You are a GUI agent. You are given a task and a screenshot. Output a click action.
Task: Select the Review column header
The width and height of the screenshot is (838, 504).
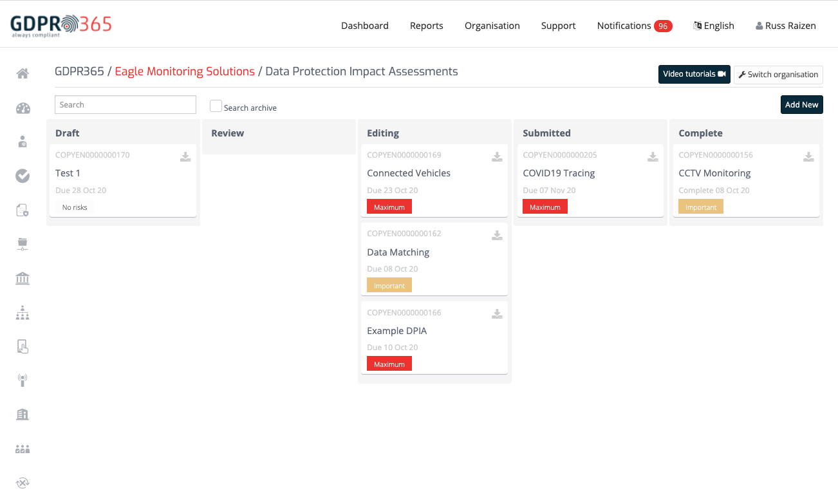(x=228, y=133)
